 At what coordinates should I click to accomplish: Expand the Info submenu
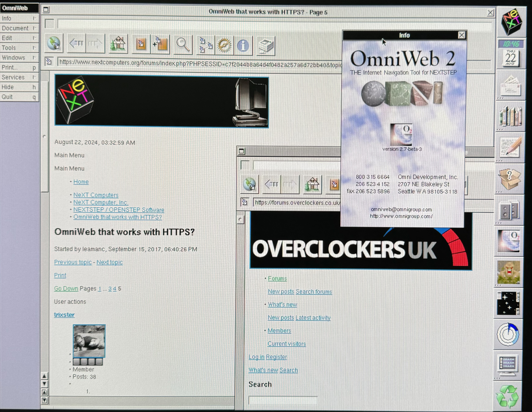click(x=19, y=18)
